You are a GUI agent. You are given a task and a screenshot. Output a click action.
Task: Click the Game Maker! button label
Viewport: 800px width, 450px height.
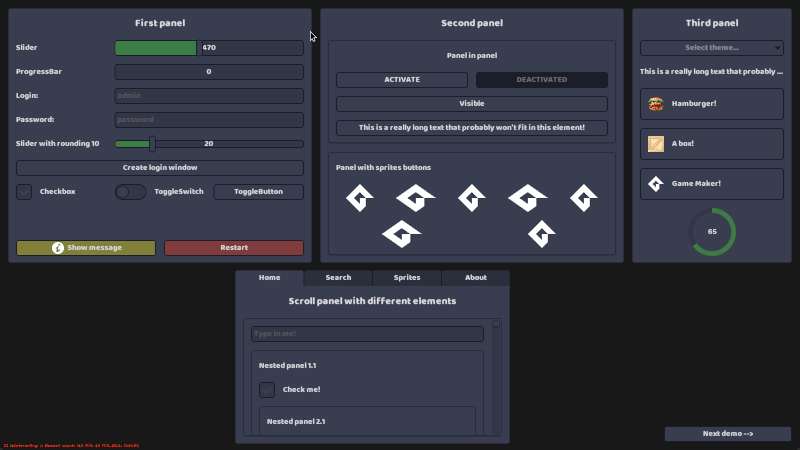696,184
